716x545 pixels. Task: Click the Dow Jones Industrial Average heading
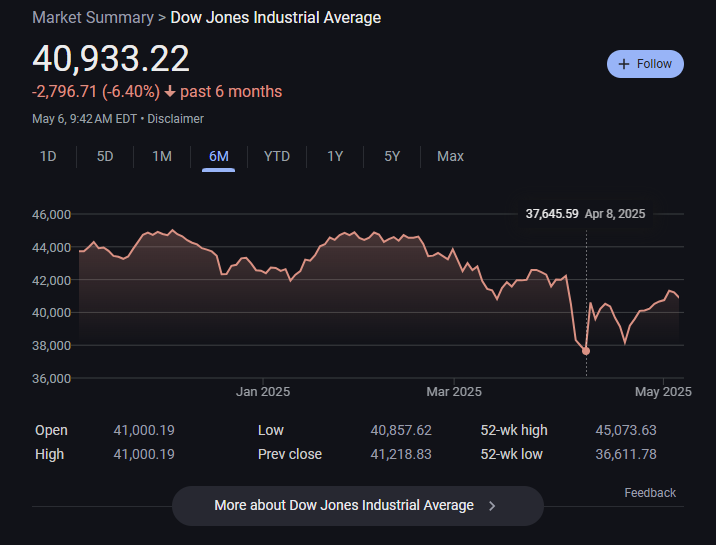click(x=276, y=18)
